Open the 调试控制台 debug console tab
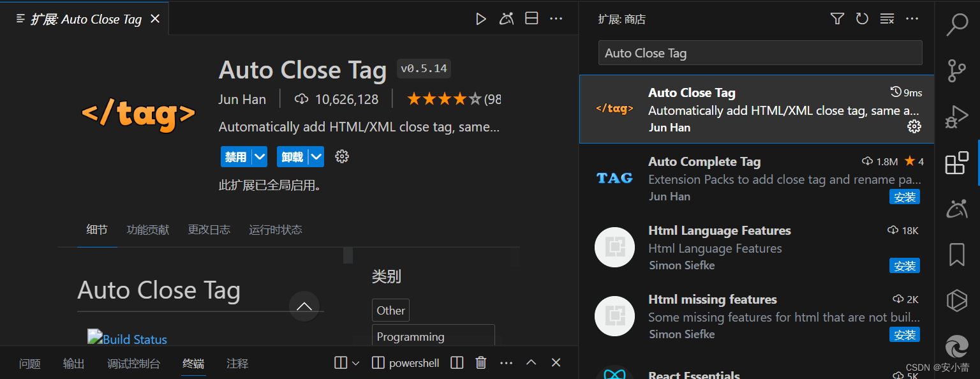Viewport: 980px width, 379px height. 134,364
